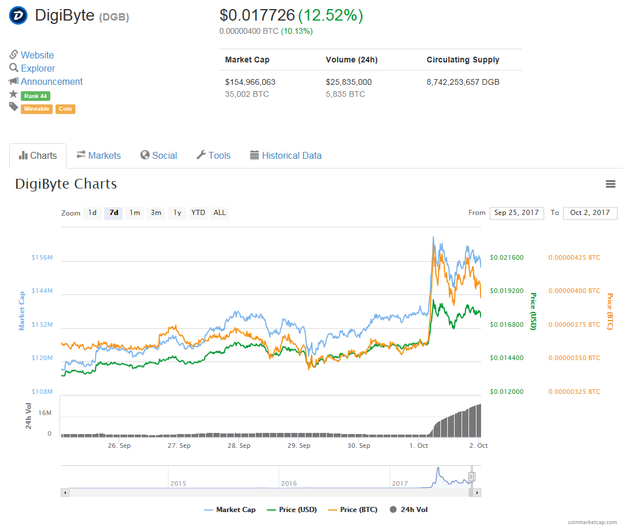Toggle 24h Vol series in legend
The height and width of the screenshot is (525, 640).
coord(409,509)
